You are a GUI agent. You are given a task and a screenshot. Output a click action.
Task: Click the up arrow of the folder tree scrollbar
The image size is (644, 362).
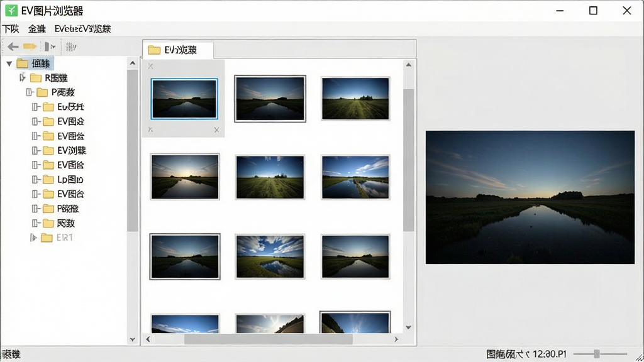pyautogui.click(x=132, y=63)
